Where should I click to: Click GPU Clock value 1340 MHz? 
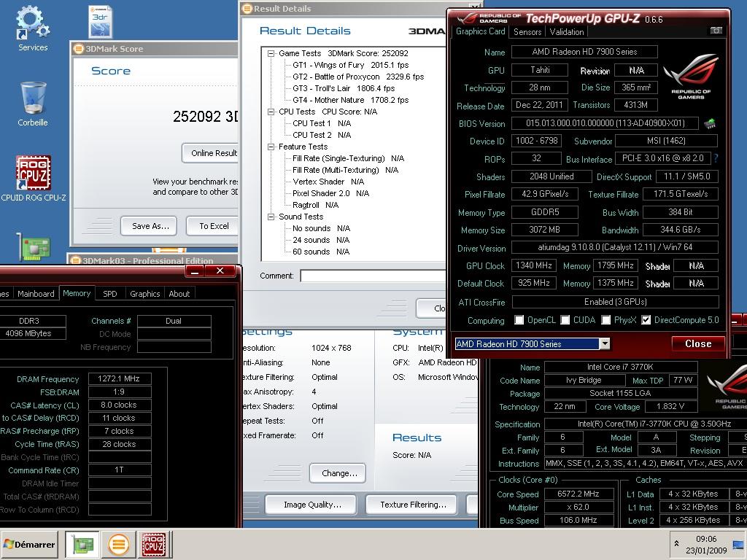click(533, 265)
